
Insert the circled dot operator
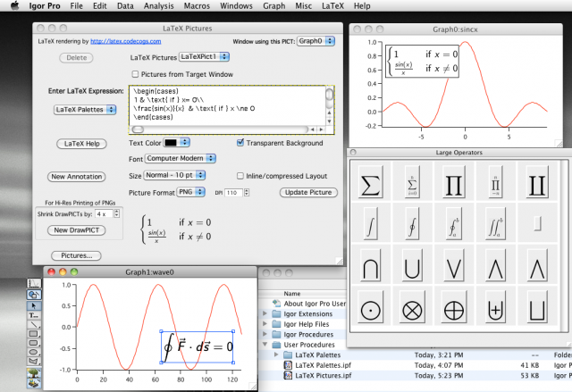click(370, 307)
